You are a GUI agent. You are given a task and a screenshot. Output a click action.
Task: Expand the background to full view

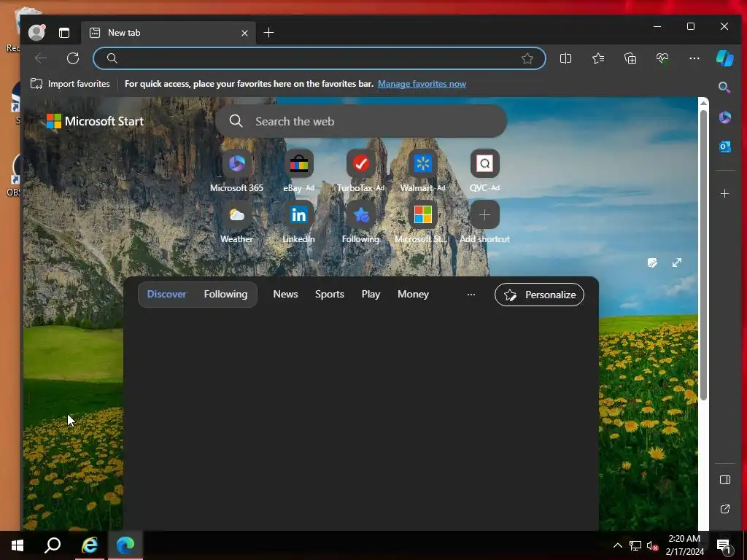click(x=676, y=262)
